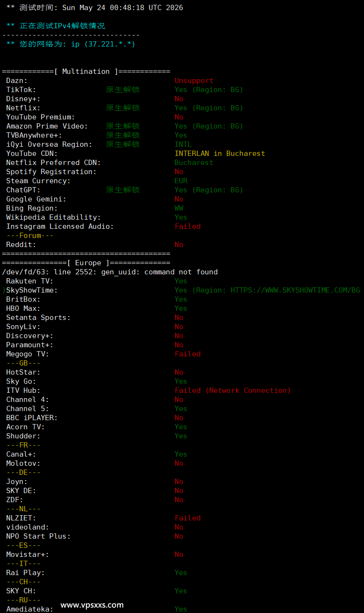
Task: Click the '---RU---' subsection heading
Action: click(23, 600)
